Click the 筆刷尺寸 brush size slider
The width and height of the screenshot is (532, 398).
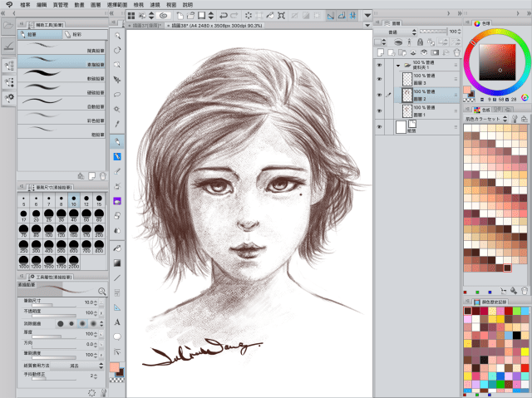[x=54, y=306]
